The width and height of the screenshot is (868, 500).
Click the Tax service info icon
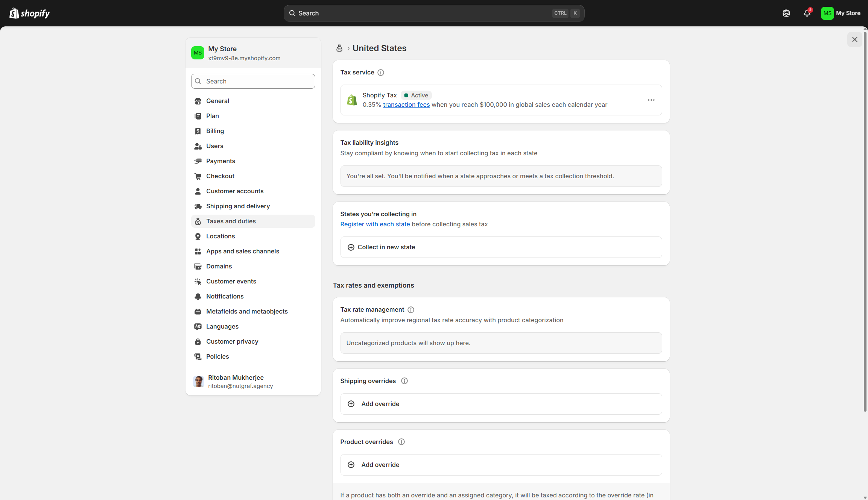click(x=381, y=73)
